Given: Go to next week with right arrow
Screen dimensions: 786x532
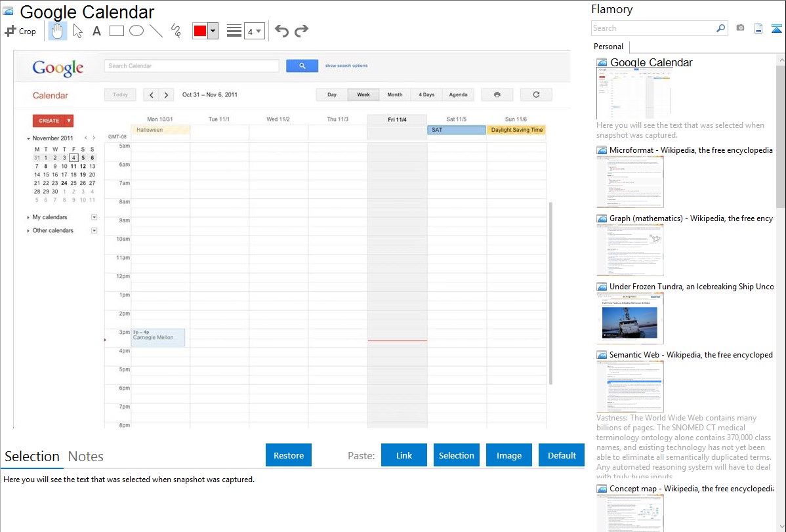Looking at the screenshot, I should coord(167,94).
